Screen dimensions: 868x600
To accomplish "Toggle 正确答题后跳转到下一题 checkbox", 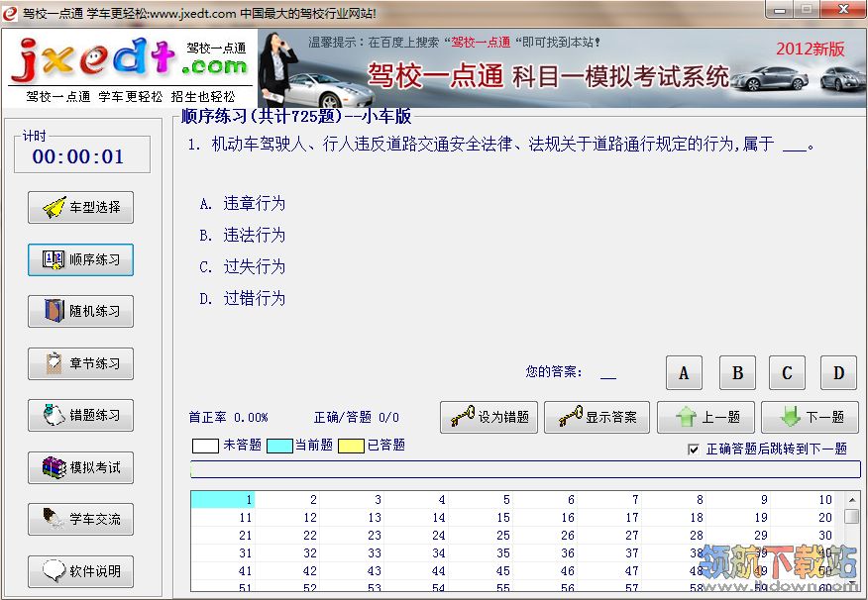I will pos(693,450).
